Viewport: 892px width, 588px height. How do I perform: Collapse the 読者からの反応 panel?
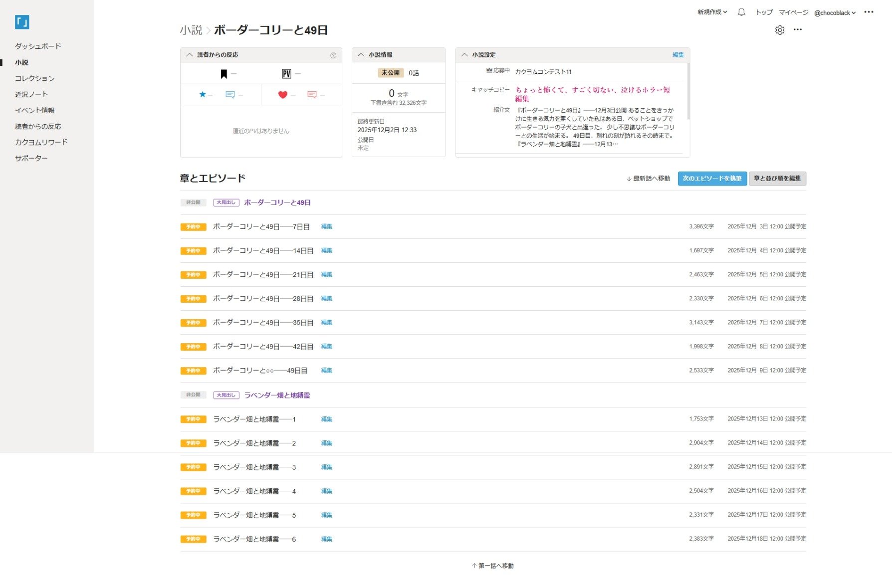coord(190,55)
